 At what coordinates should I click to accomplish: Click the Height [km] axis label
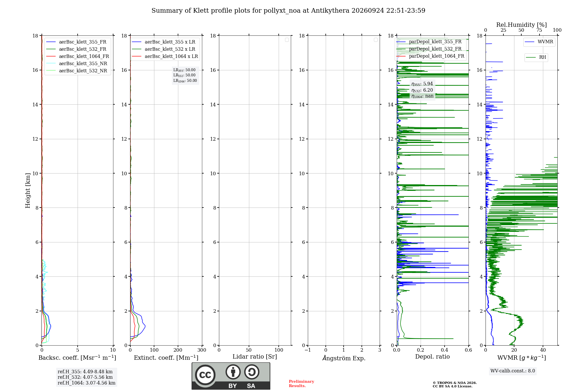point(28,191)
